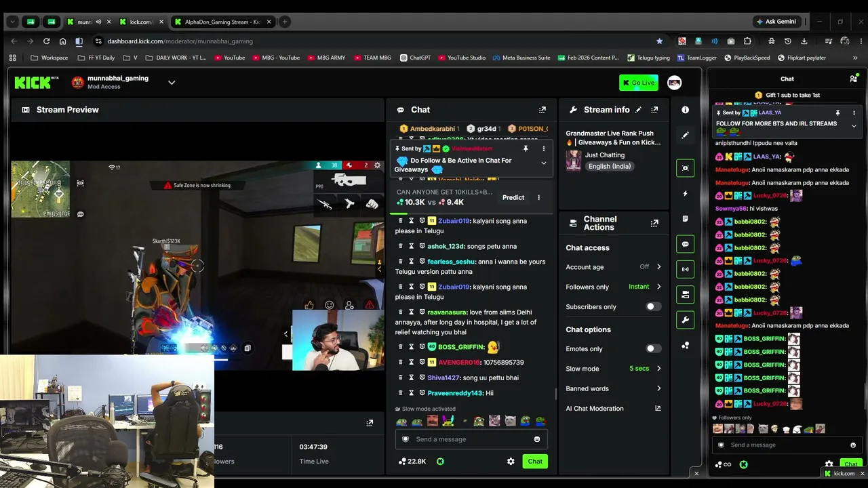Image resolution: width=868 pixels, height=488 pixels.
Task: Toggle the wrench stream info sidebar icon
Action: coord(685,320)
